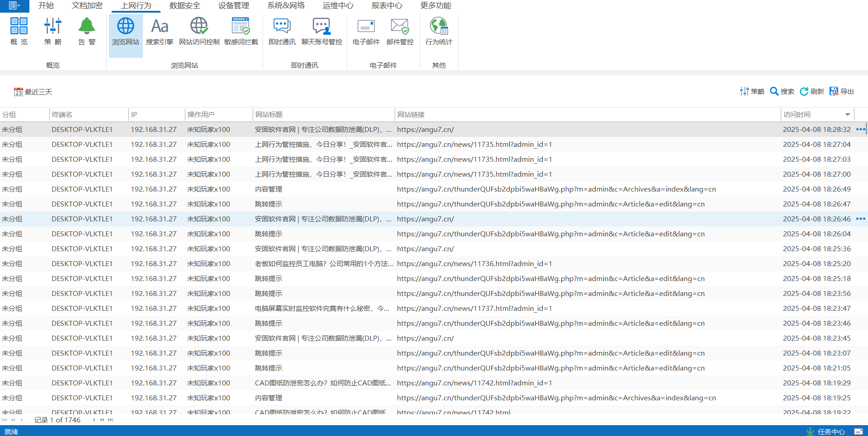868x436 pixels.
Task: Click the 策略 policy icon in ribbon
Action: point(53,32)
